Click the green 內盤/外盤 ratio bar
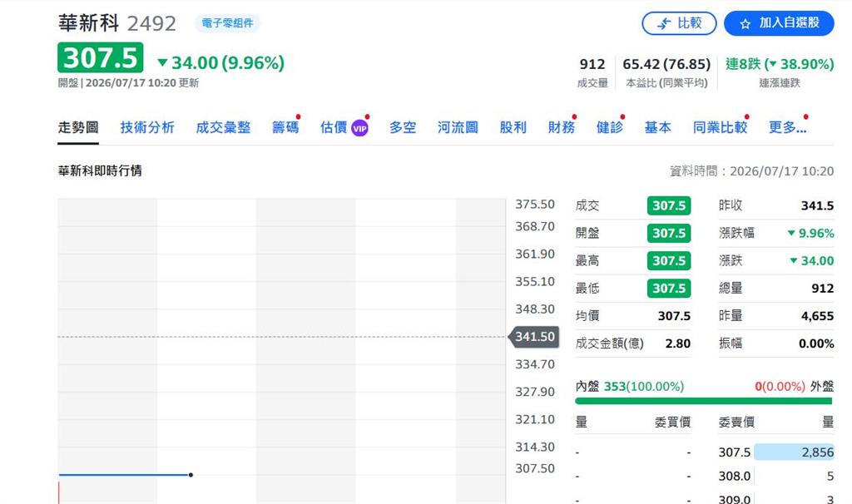852x504 pixels. point(704,402)
